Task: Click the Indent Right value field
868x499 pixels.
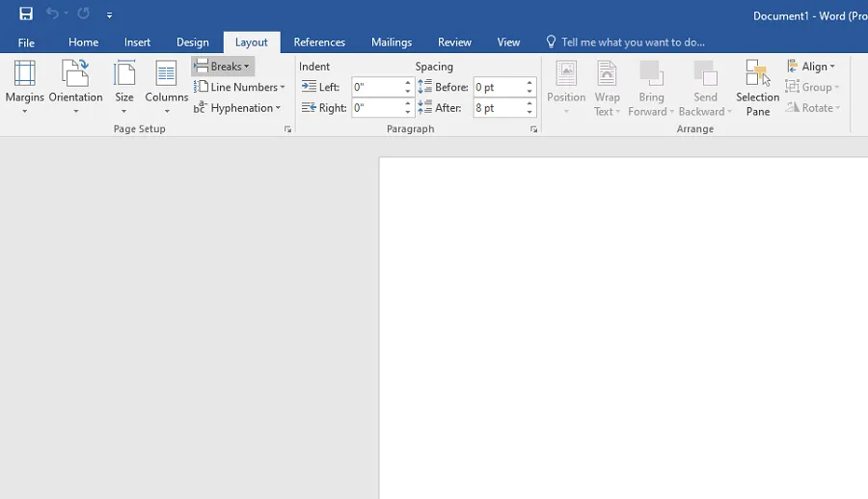Action: coord(377,108)
